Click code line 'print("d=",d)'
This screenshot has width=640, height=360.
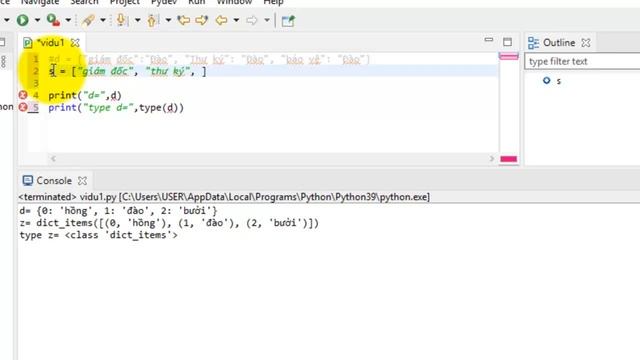(85, 96)
